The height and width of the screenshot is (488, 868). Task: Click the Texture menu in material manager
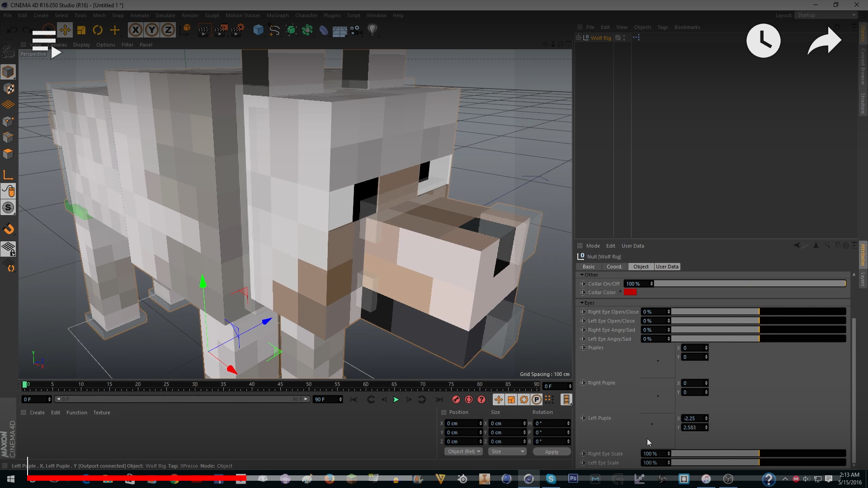click(102, 413)
